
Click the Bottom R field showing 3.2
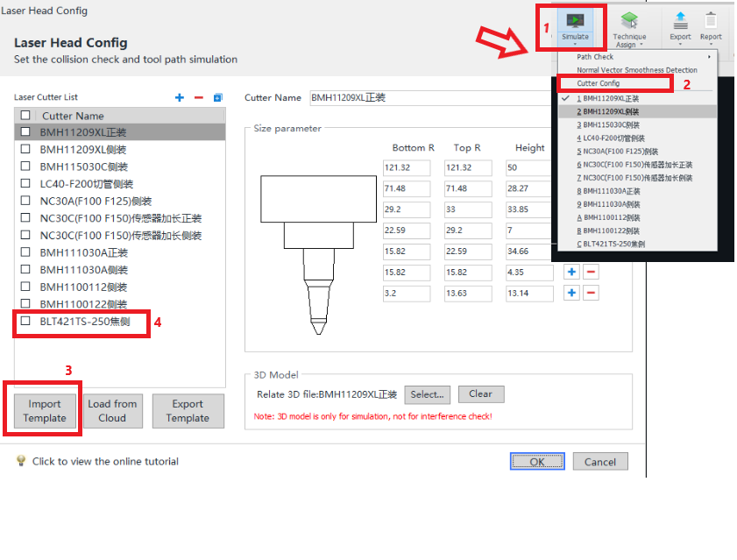[407, 294]
